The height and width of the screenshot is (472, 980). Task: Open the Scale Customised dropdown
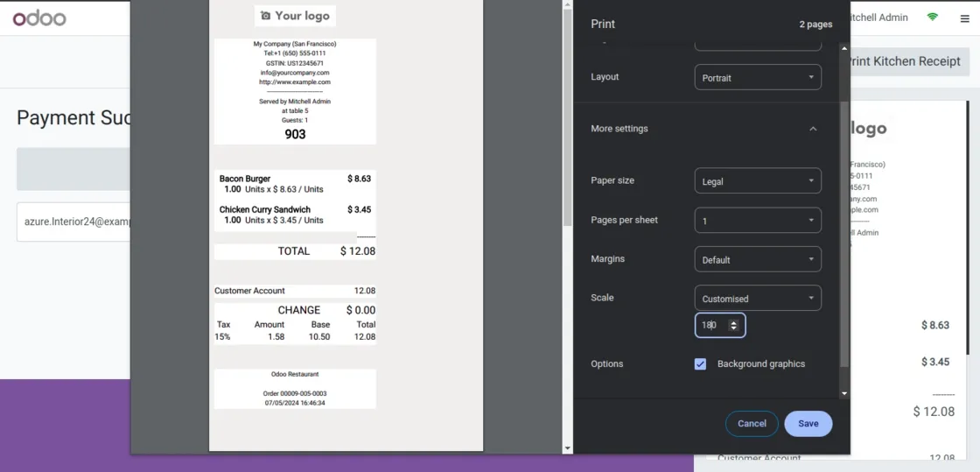tap(758, 299)
